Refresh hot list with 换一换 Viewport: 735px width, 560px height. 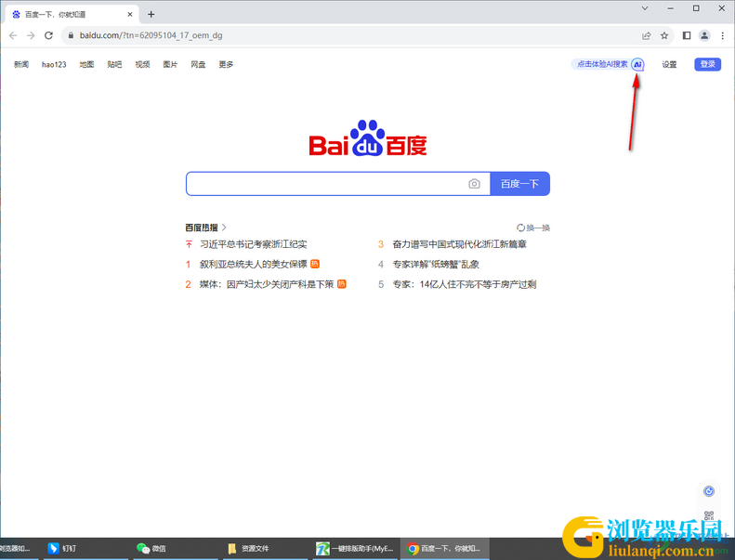click(x=533, y=228)
